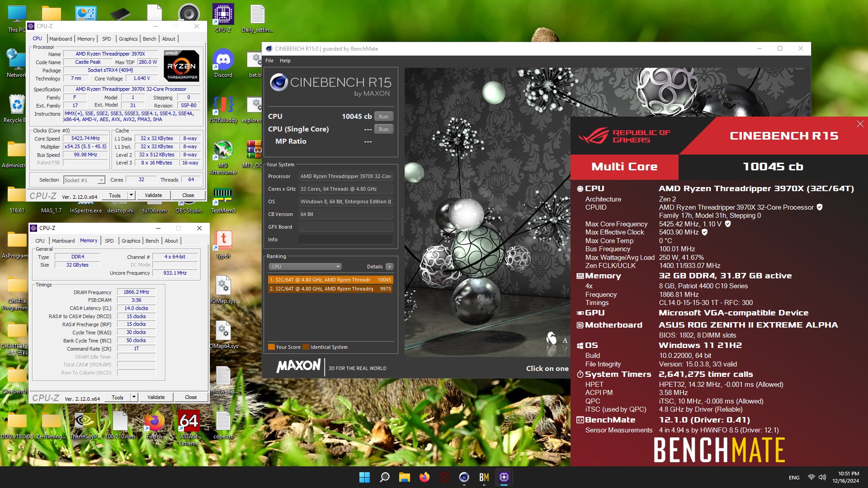Select Graphics tab in Memory CPU-Z window

(131, 241)
